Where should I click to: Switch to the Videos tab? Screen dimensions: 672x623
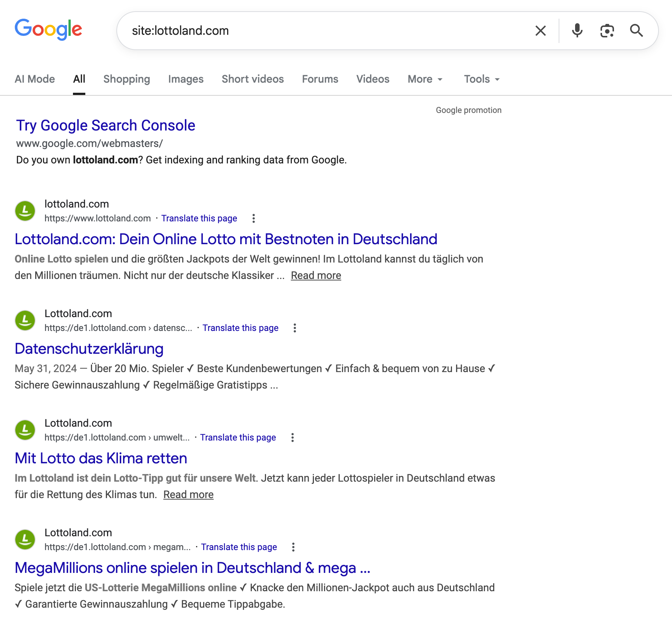(x=372, y=79)
